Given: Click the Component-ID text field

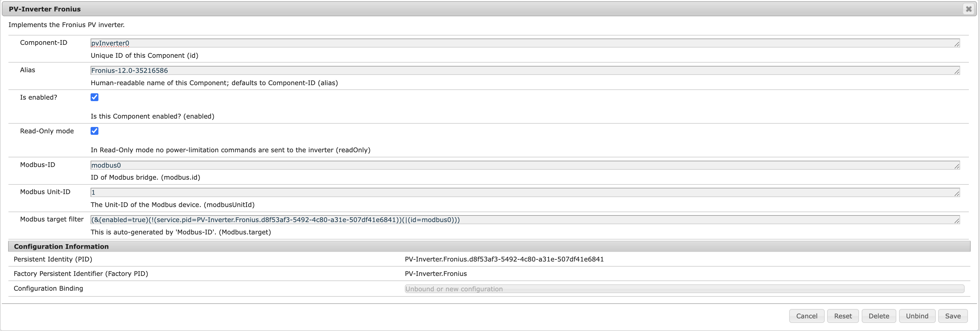Looking at the screenshot, I should (524, 43).
